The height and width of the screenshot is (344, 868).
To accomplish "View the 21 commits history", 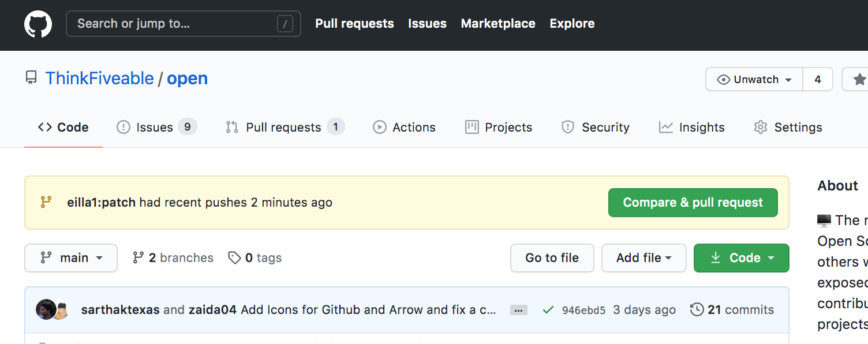I will [x=732, y=310].
